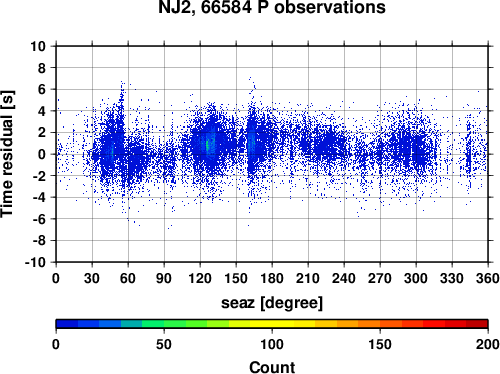
Task: Click the colorbar tick label 50
Action: pyautogui.click(x=164, y=344)
